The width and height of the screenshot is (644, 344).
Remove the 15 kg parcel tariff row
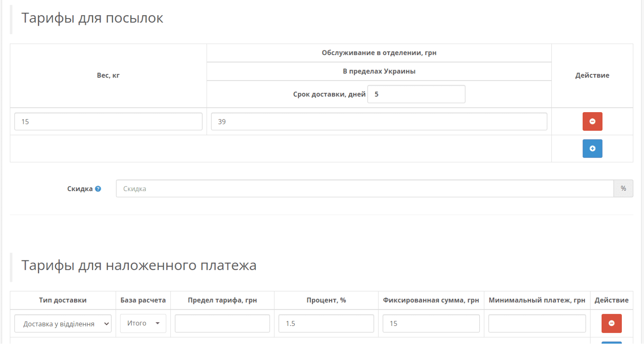592,122
